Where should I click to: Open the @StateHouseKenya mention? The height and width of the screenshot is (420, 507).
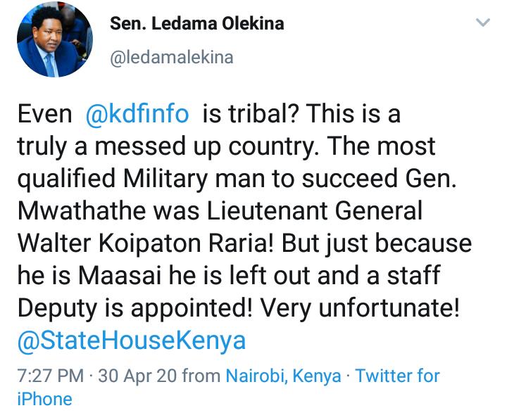click(131, 341)
